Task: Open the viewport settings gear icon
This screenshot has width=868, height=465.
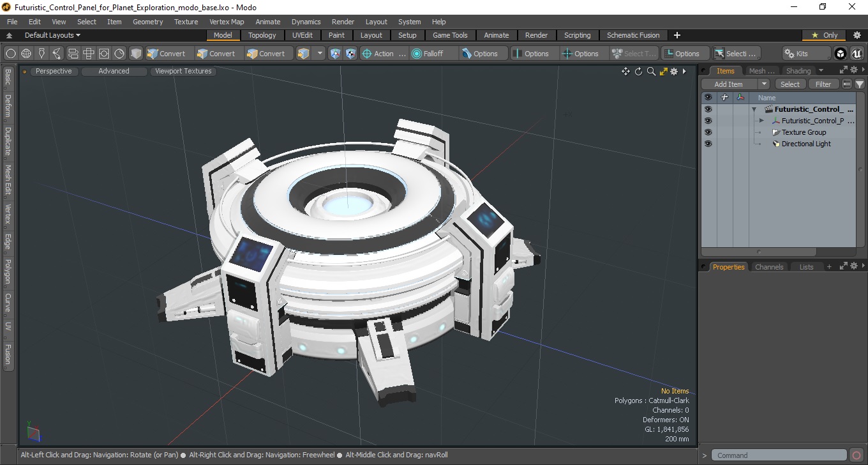Action: (x=674, y=72)
